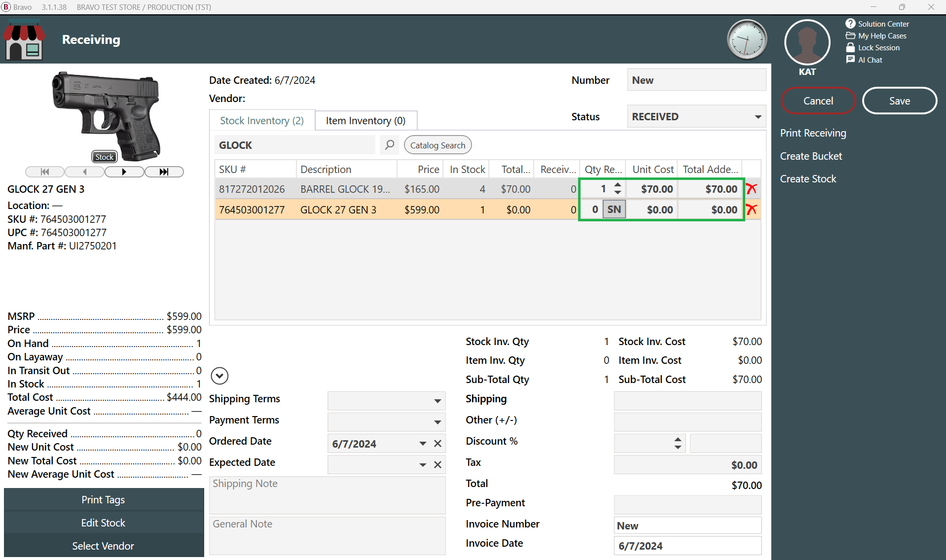The height and width of the screenshot is (560, 946).
Task: Expand the circular chevron section
Action: coord(219,376)
